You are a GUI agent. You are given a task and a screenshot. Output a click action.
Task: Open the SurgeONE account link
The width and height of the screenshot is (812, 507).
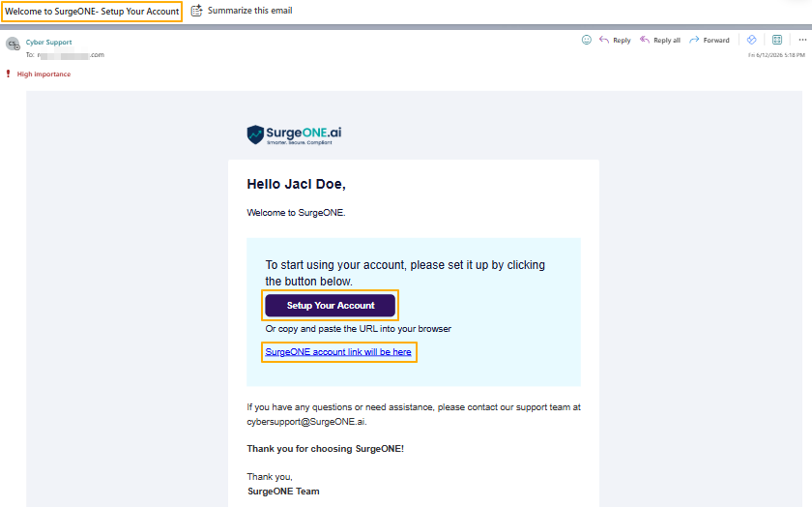pyautogui.click(x=338, y=352)
